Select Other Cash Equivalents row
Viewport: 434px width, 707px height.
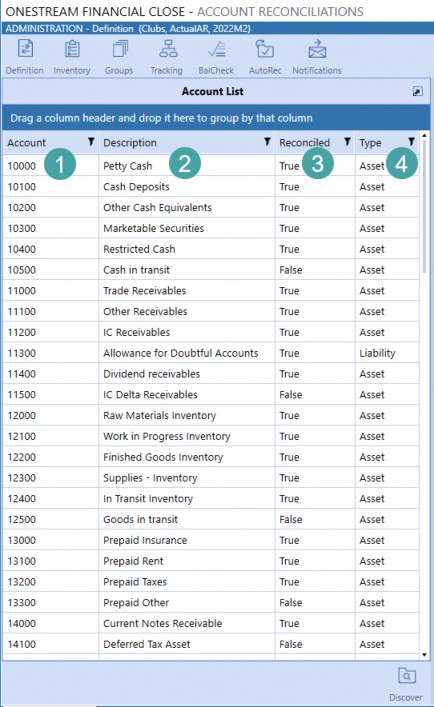(x=211, y=207)
